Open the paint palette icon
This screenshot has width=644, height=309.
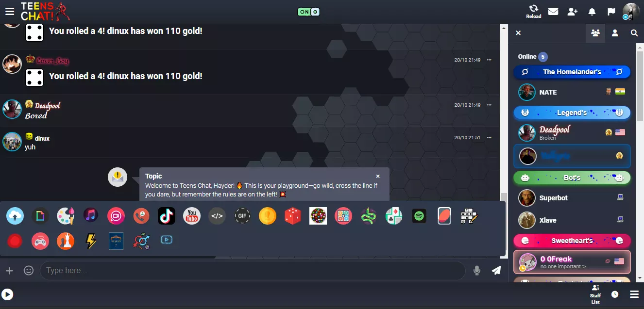point(66,216)
